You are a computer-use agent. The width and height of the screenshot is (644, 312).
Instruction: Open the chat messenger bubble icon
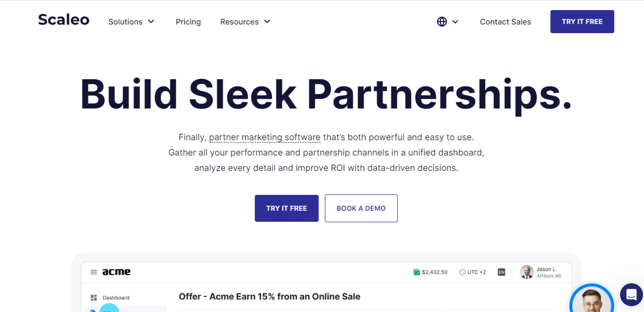point(631,295)
